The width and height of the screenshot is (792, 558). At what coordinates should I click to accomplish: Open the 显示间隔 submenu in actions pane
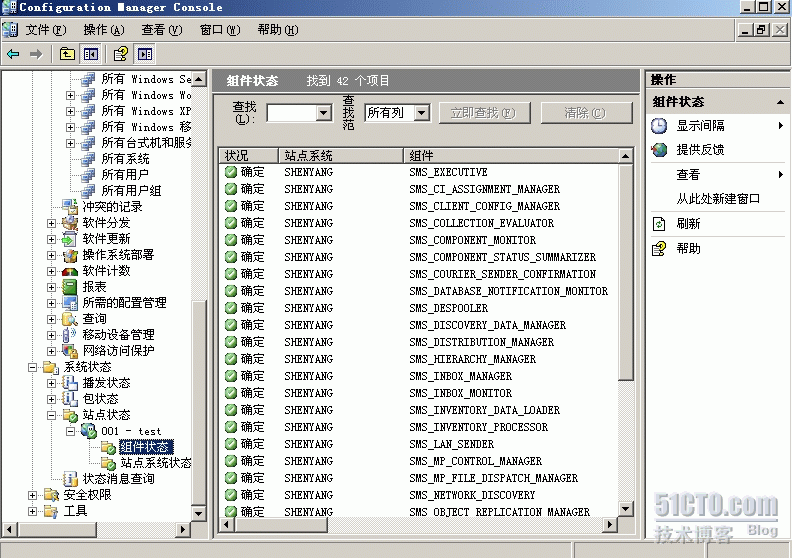[780, 126]
